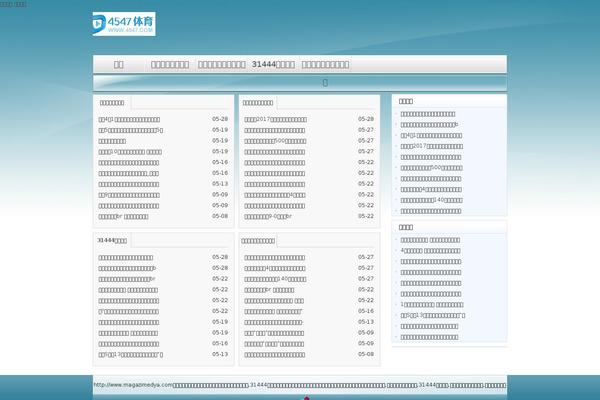Open the 05-13 article containing 17

click(x=130, y=354)
